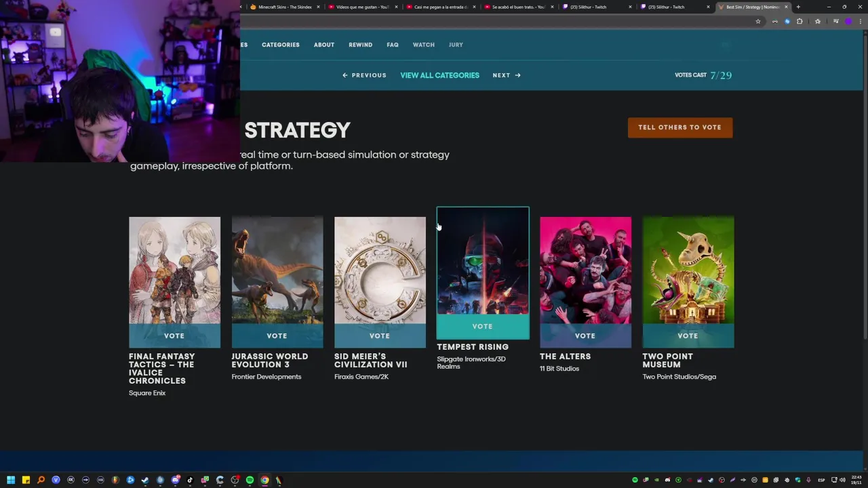
Task: Go to the NEXT category
Action: (507, 75)
